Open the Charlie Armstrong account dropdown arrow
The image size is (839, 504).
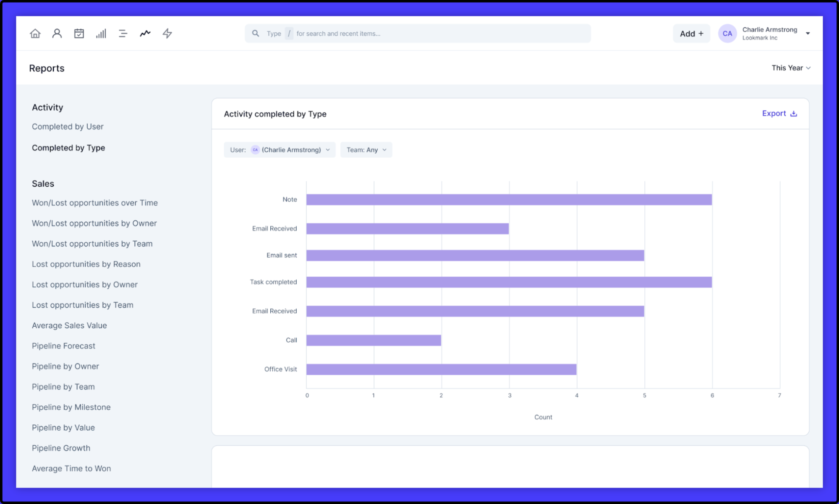coord(808,34)
